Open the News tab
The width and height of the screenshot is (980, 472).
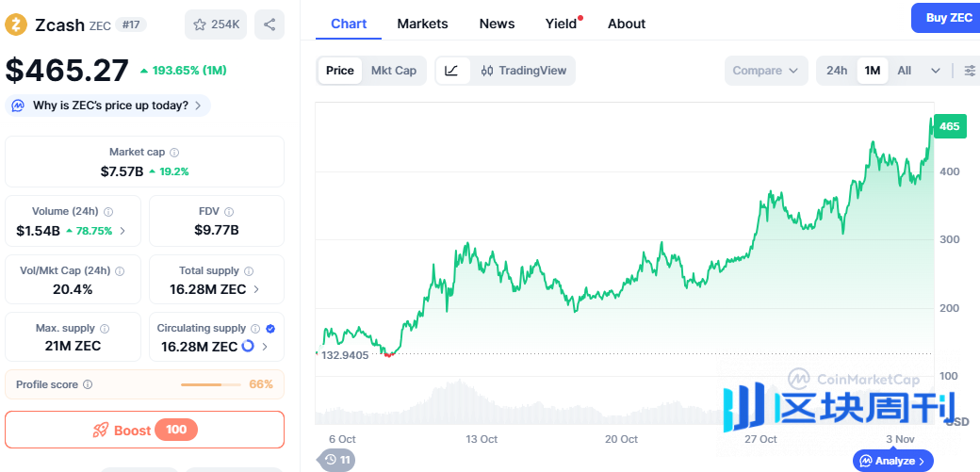(x=497, y=24)
